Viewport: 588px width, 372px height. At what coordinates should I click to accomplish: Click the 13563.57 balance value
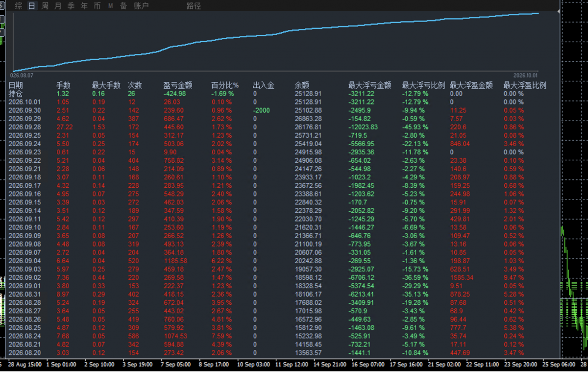[x=308, y=353]
